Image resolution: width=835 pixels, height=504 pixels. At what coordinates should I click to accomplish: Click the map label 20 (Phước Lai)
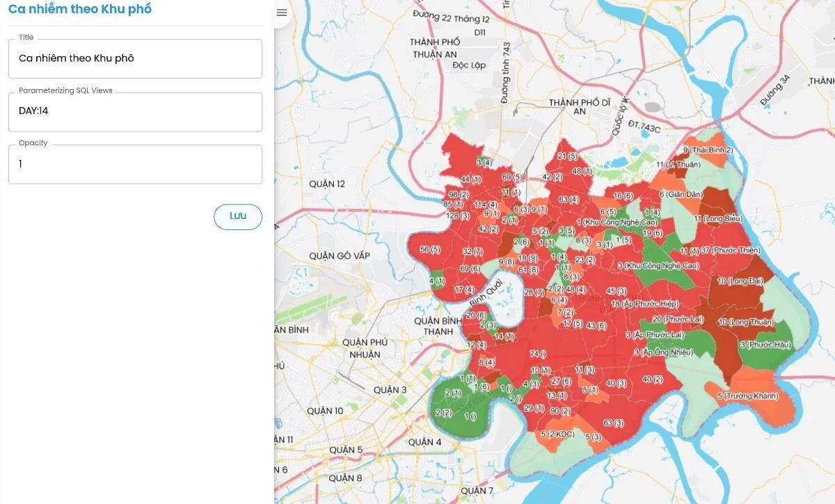(678, 319)
